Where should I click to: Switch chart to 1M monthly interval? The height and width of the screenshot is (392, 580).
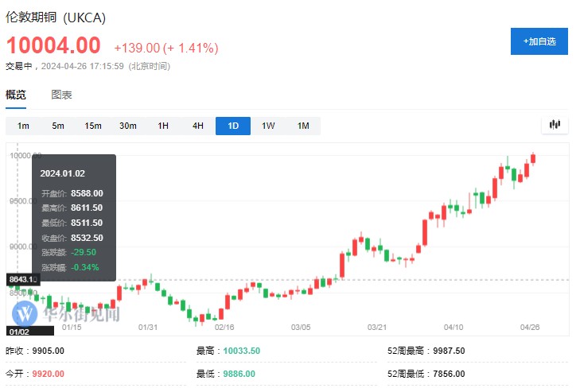[303, 126]
